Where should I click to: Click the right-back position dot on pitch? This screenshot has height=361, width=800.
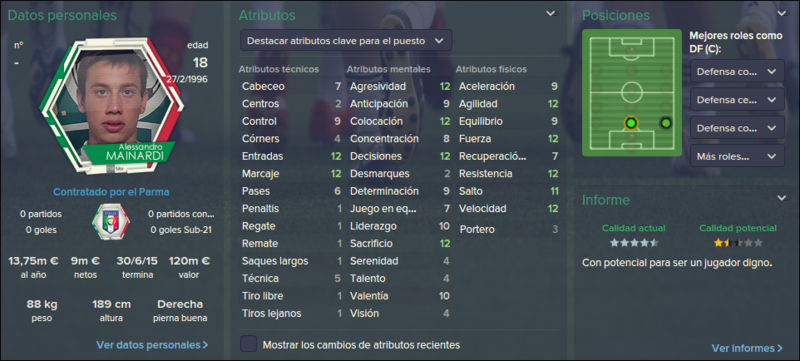tap(665, 123)
